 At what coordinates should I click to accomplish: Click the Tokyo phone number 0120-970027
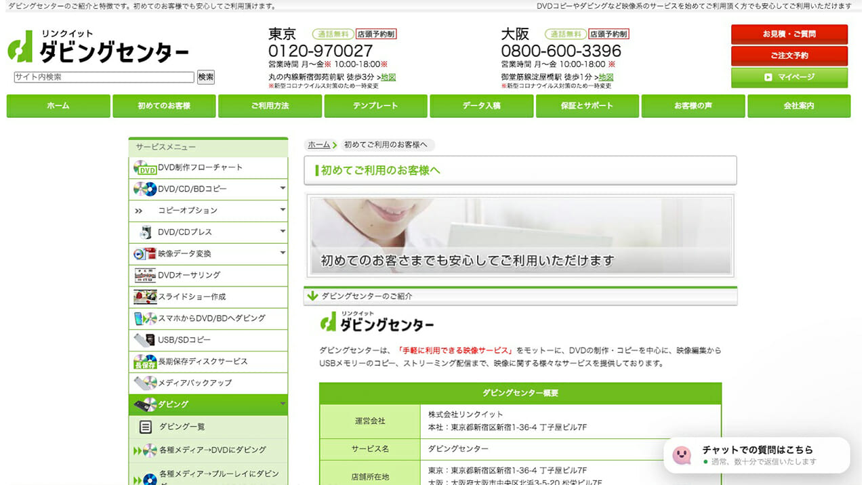pos(321,51)
